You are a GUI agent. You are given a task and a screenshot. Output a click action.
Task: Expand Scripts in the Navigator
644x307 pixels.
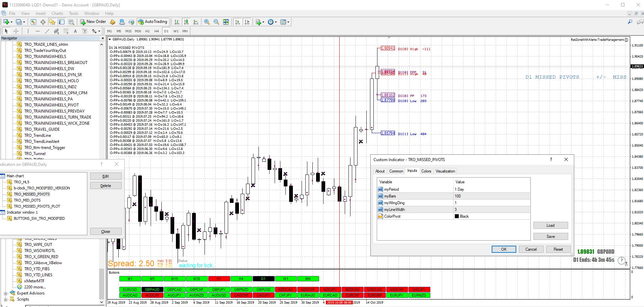[5, 299]
